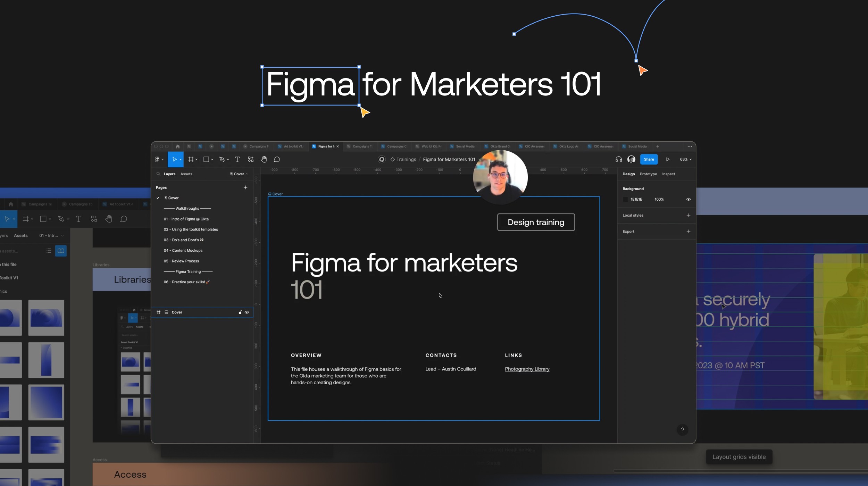868x486 pixels.
Task: Click the blue Share button
Action: (649, 159)
